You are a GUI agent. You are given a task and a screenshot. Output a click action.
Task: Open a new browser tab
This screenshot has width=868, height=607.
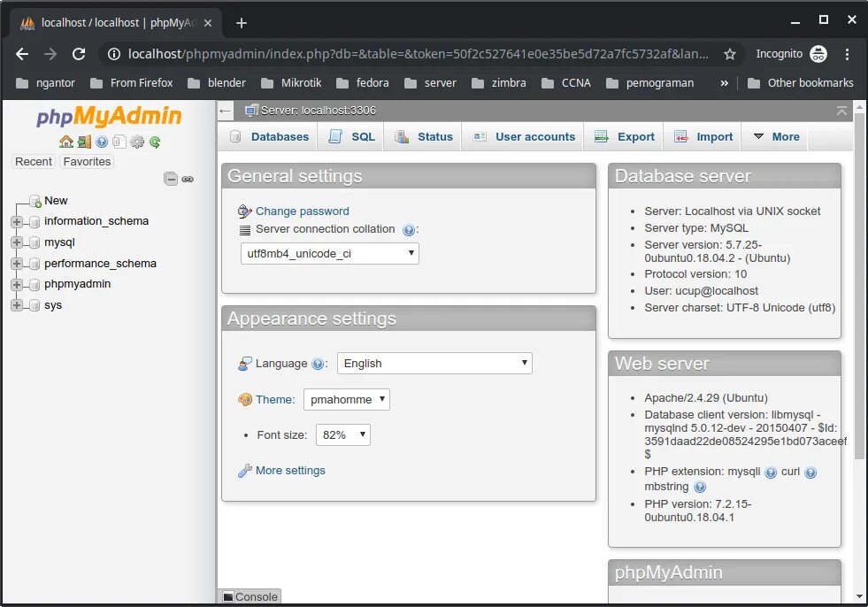[x=242, y=23]
